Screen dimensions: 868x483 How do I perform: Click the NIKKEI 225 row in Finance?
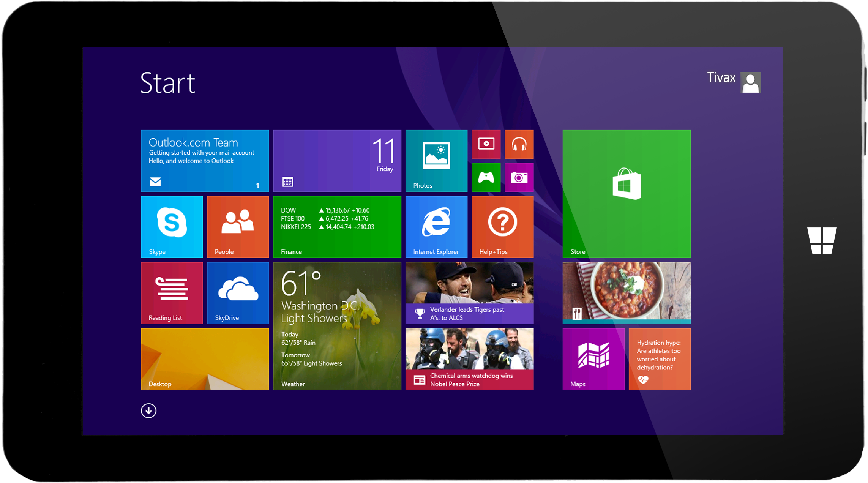click(328, 227)
